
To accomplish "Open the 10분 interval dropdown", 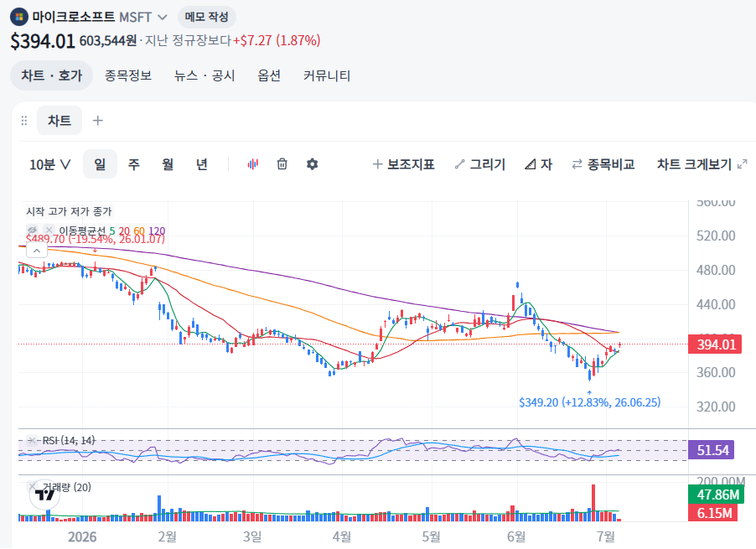I will [50, 164].
